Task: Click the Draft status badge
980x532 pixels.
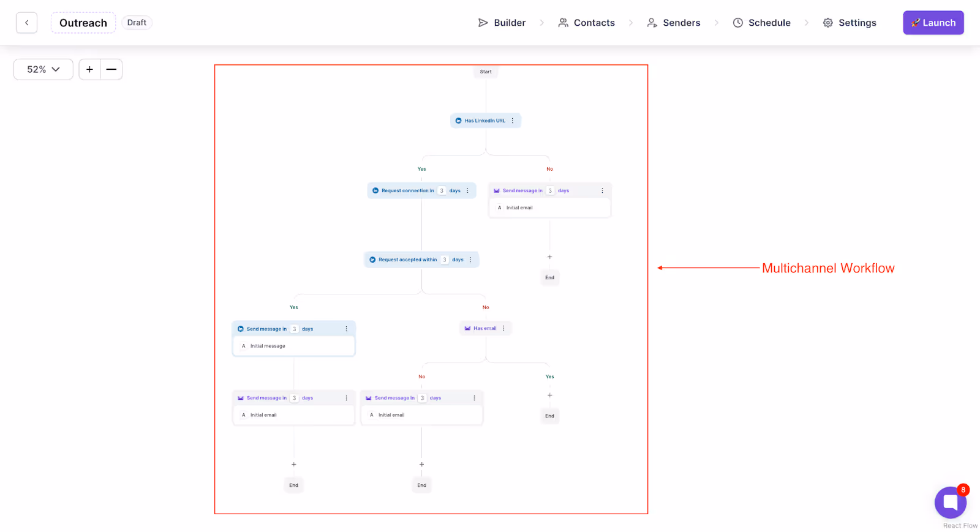Action: [x=137, y=23]
